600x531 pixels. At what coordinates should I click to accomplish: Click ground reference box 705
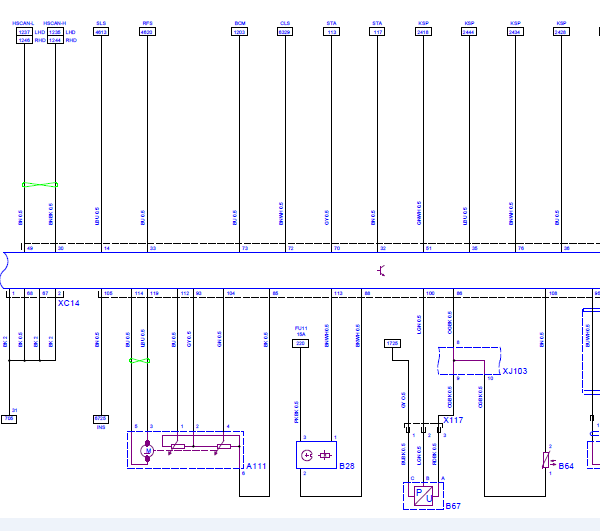pos(9,419)
